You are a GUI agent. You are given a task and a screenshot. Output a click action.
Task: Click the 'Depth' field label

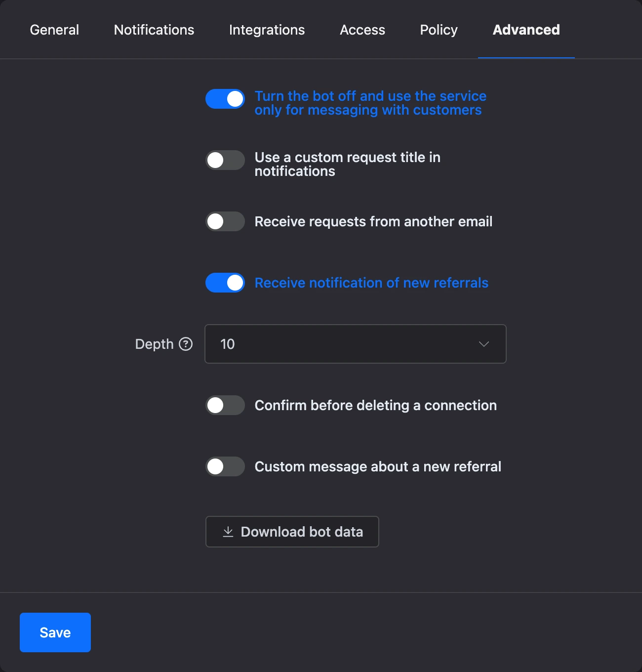(155, 344)
